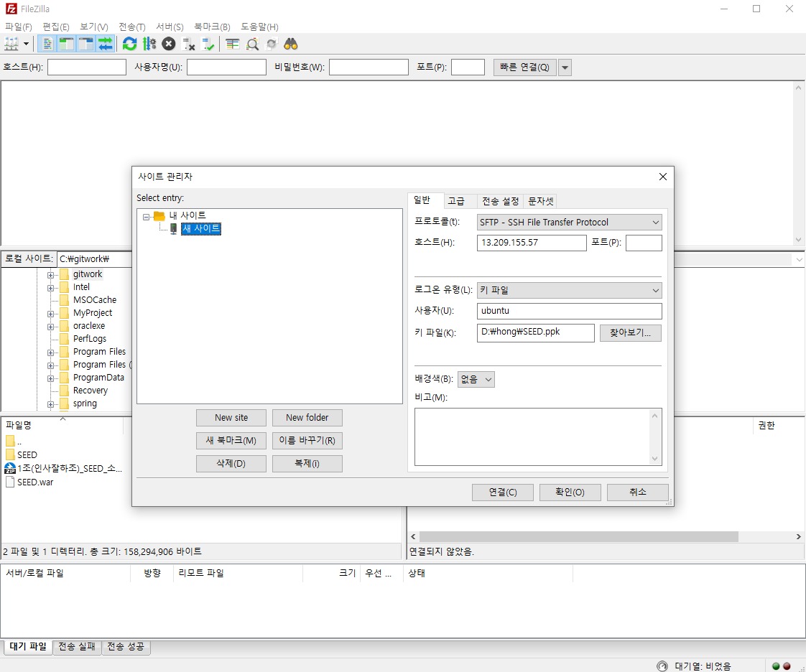Switch to the 전송 실패 queue tab
Image resolution: width=806 pixels, height=672 pixels.
pos(77,647)
